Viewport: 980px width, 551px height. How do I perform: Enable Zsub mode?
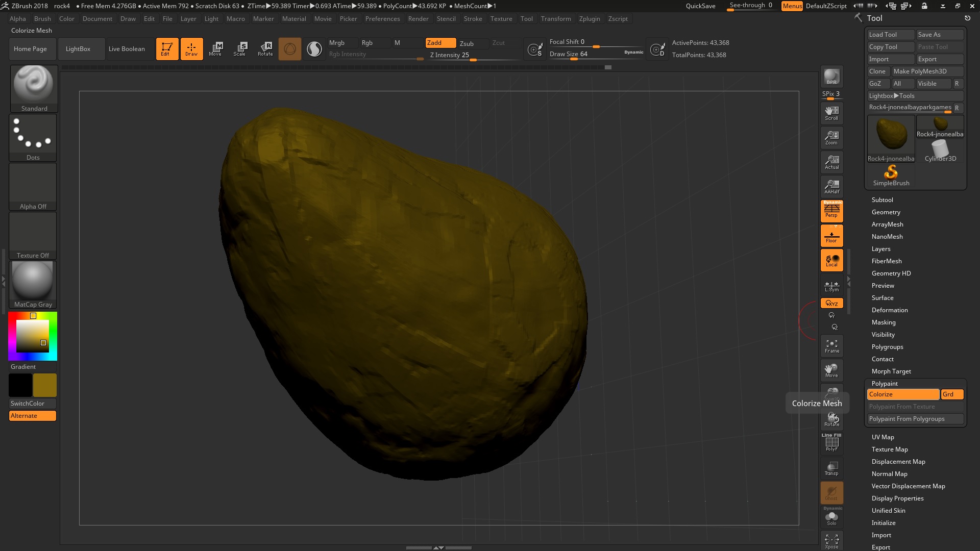[472, 43]
